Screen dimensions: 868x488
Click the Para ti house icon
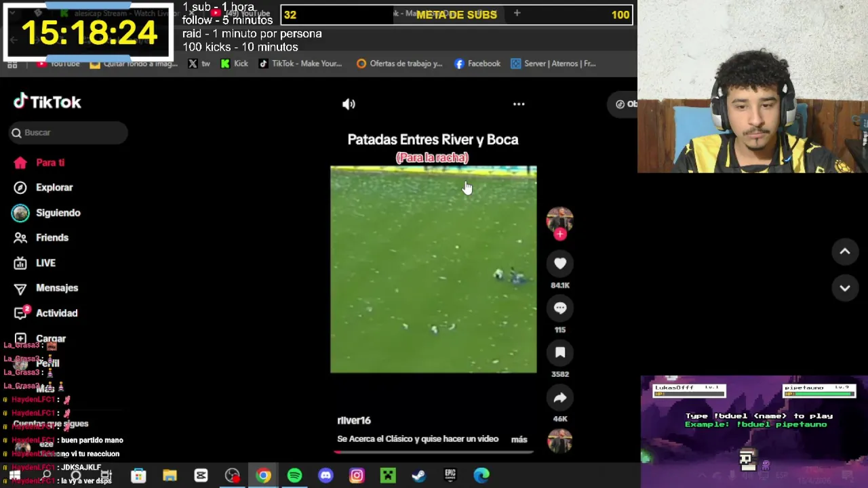pyautogui.click(x=20, y=163)
